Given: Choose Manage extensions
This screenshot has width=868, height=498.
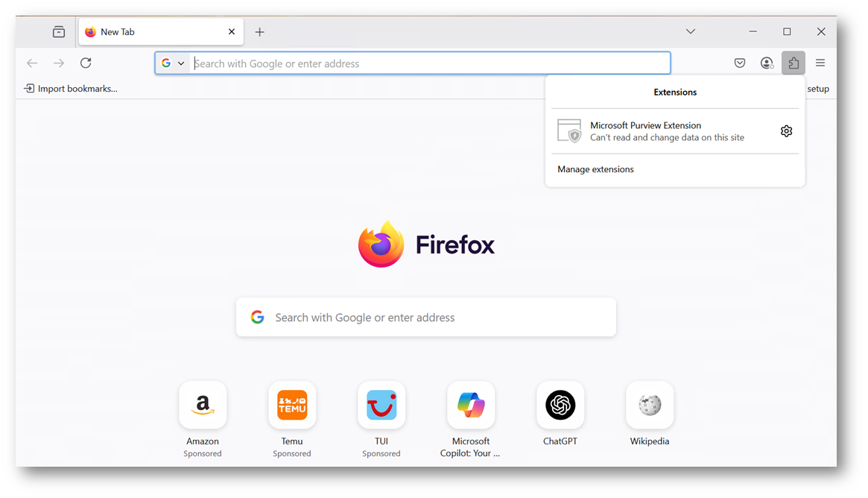Looking at the screenshot, I should (595, 169).
